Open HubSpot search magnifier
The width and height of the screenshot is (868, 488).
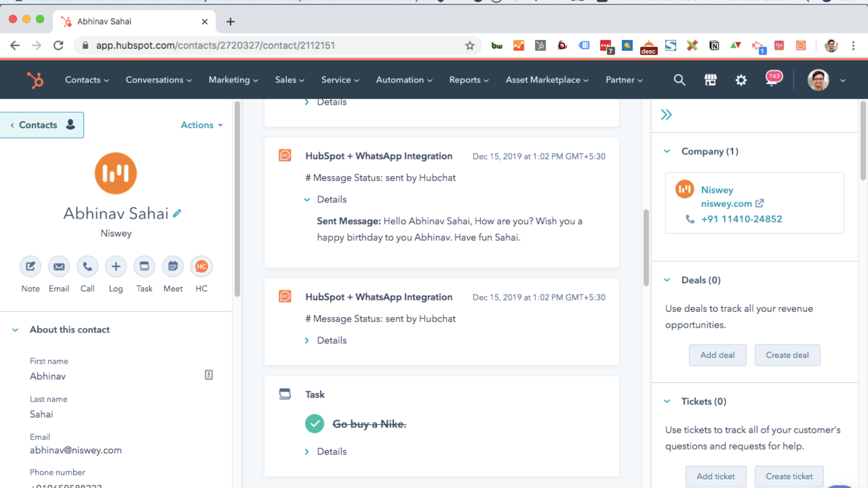point(679,80)
